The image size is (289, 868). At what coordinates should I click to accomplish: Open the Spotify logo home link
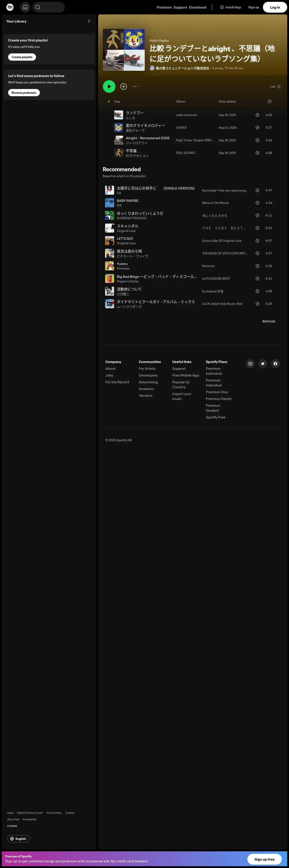point(10,7)
